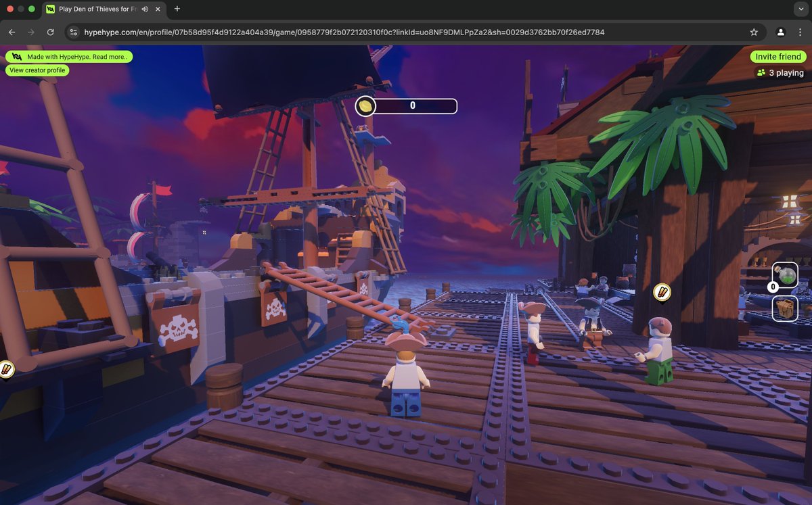812x505 pixels.
Task: Click the yellow quill marker near the palm trees
Action: pos(660,293)
